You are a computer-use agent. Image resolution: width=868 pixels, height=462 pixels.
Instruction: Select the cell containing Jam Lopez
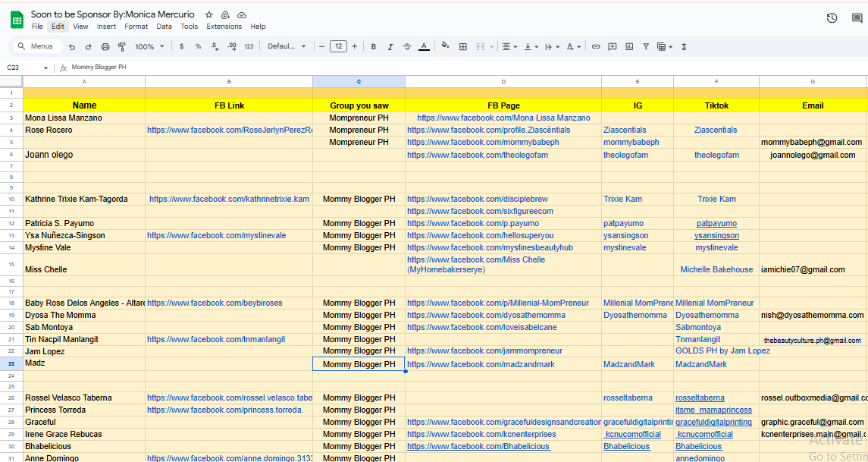(x=84, y=351)
